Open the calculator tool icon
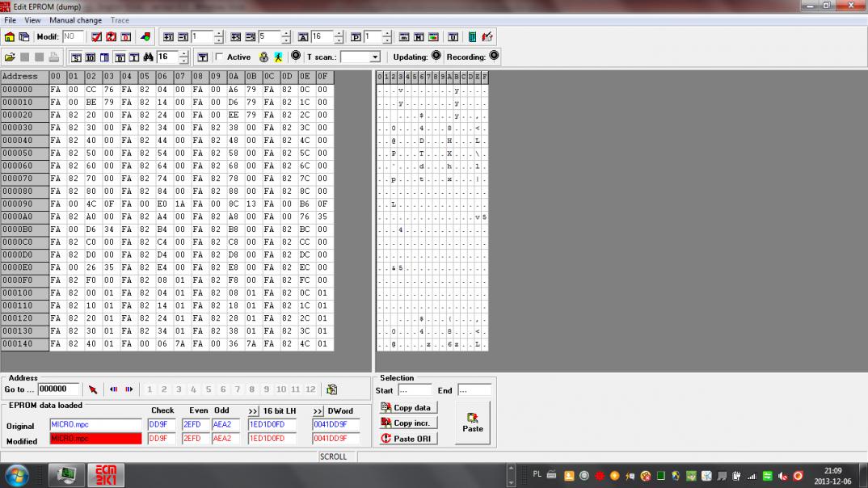This screenshot has height=488, width=868. tap(472, 37)
